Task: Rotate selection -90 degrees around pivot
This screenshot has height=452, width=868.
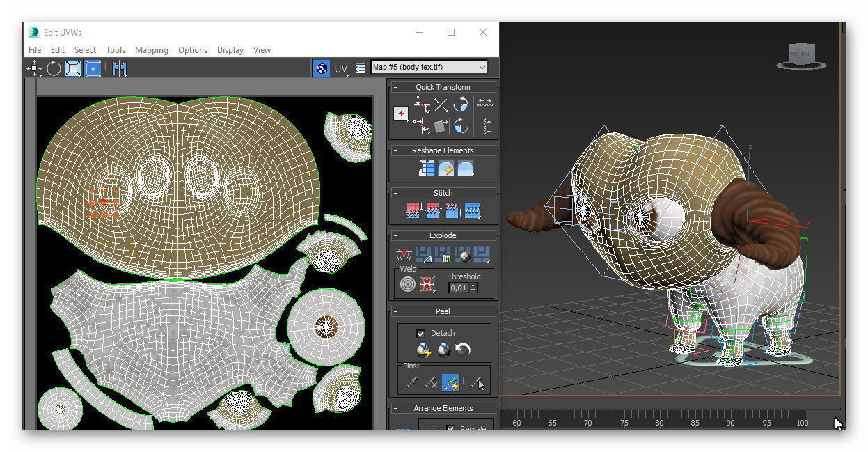Action: point(460,126)
